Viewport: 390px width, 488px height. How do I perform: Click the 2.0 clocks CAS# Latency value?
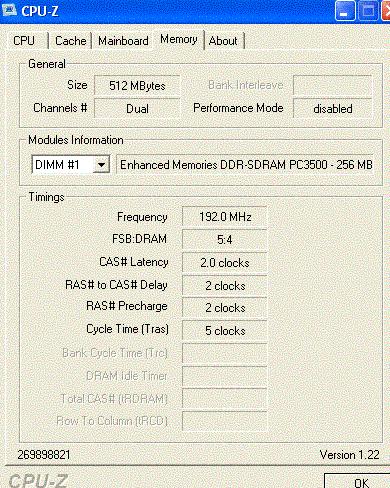click(225, 263)
